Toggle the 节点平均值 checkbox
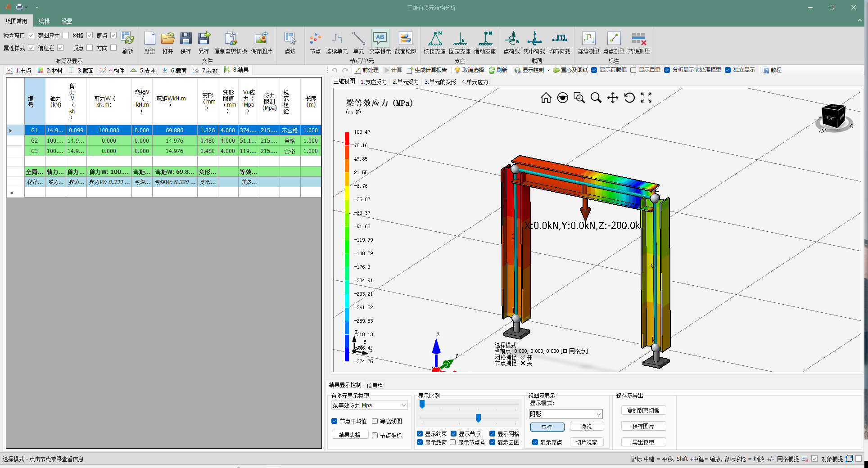 point(335,421)
